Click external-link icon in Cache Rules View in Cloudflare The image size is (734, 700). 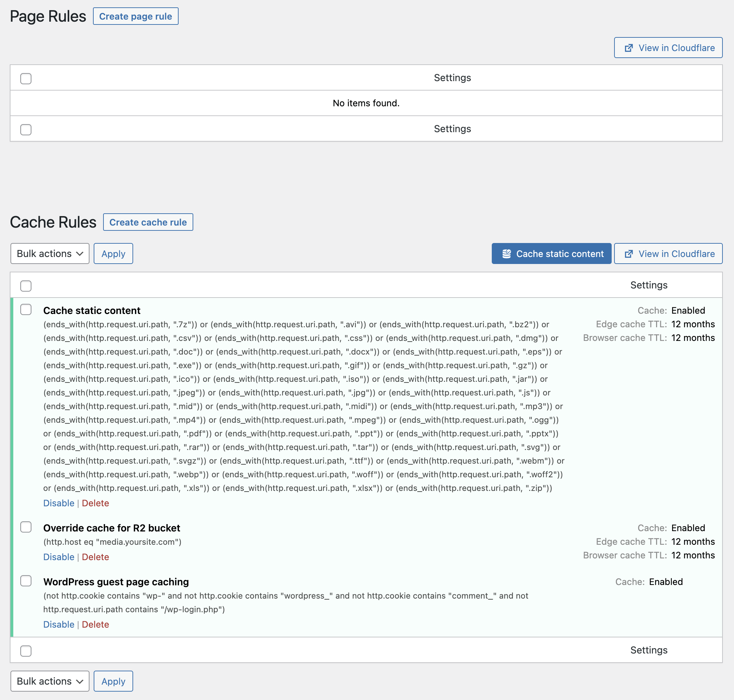pyautogui.click(x=628, y=254)
